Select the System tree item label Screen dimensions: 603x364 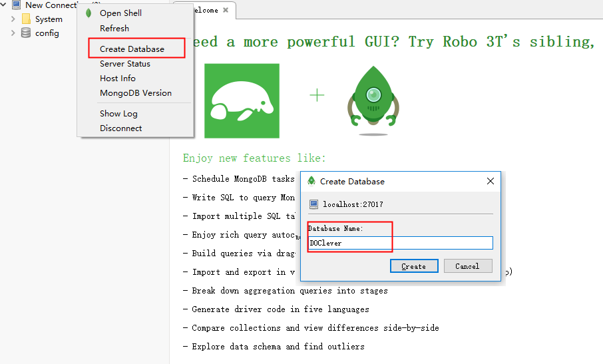pyautogui.click(x=49, y=19)
